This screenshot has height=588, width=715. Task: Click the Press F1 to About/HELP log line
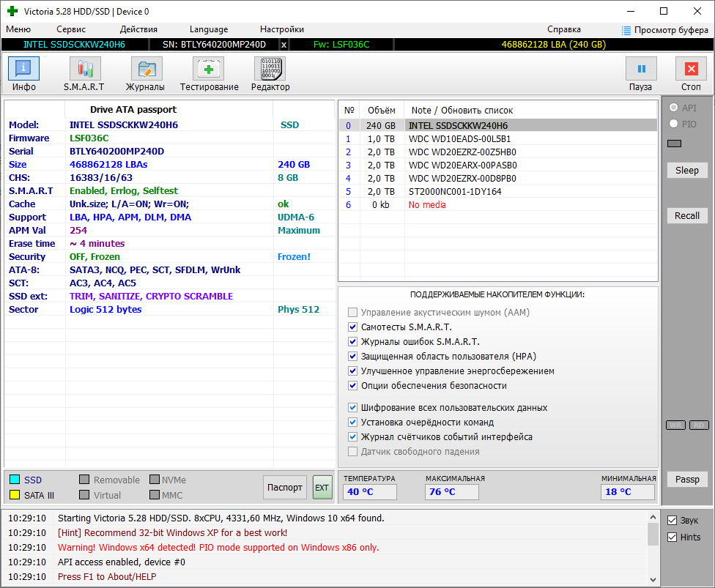[107, 576]
